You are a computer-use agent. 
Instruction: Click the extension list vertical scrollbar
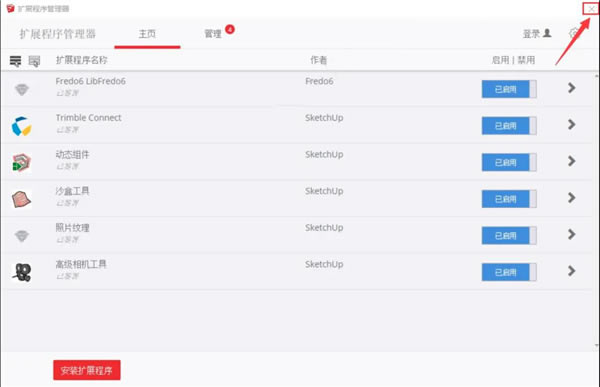click(597, 211)
